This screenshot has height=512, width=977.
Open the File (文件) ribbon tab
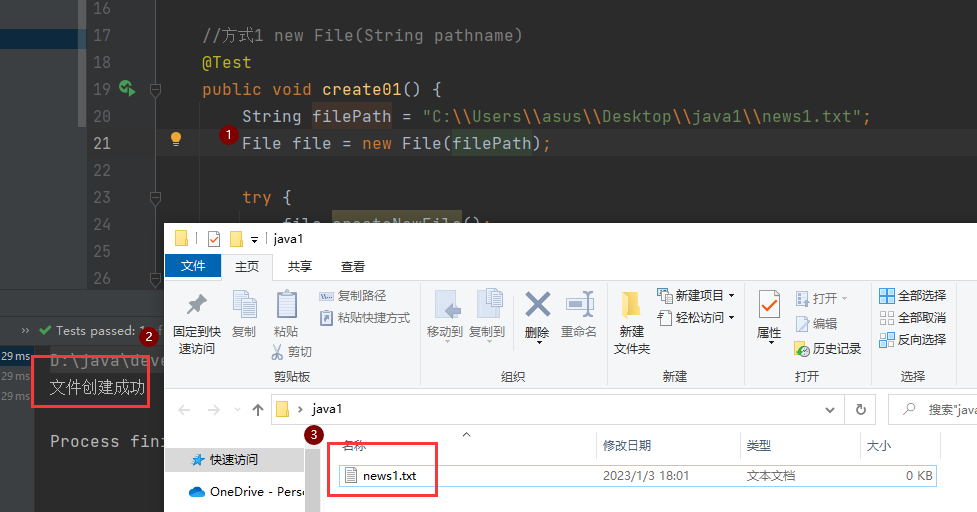click(193, 266)
